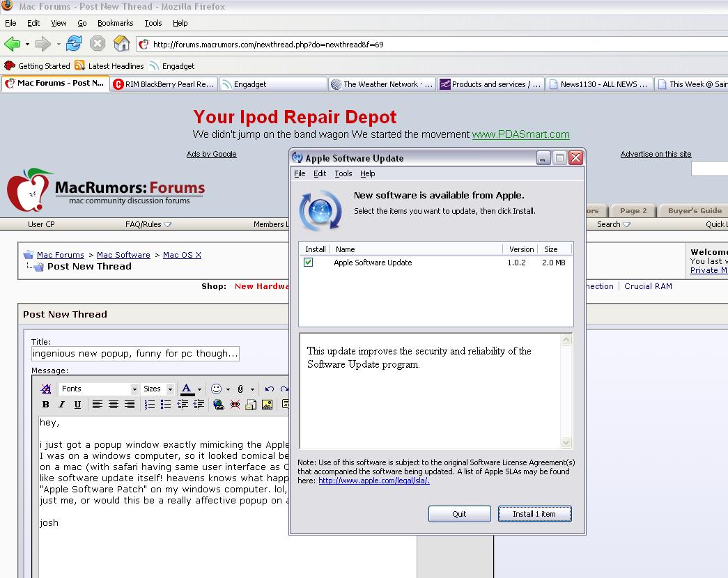Switch to News1130 - ALL NEWS tab
This screenshot has width=728, height=578.
(599, 84)
